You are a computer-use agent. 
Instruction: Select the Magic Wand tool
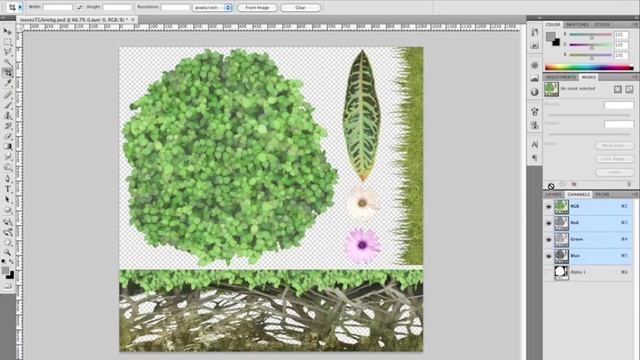7,62
